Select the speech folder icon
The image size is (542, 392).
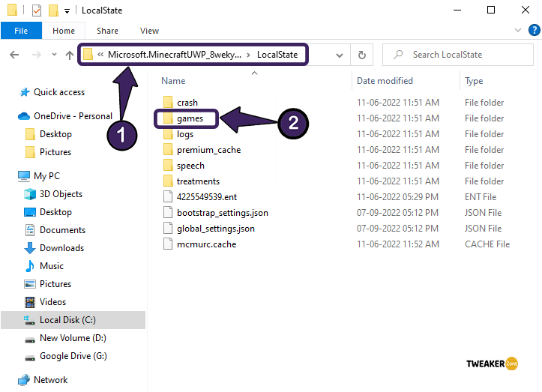point(168,165)
